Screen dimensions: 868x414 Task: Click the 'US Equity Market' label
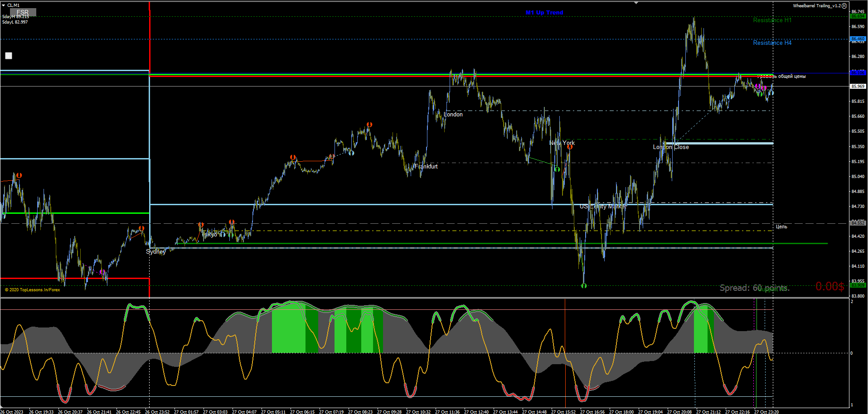click(603, 206)
